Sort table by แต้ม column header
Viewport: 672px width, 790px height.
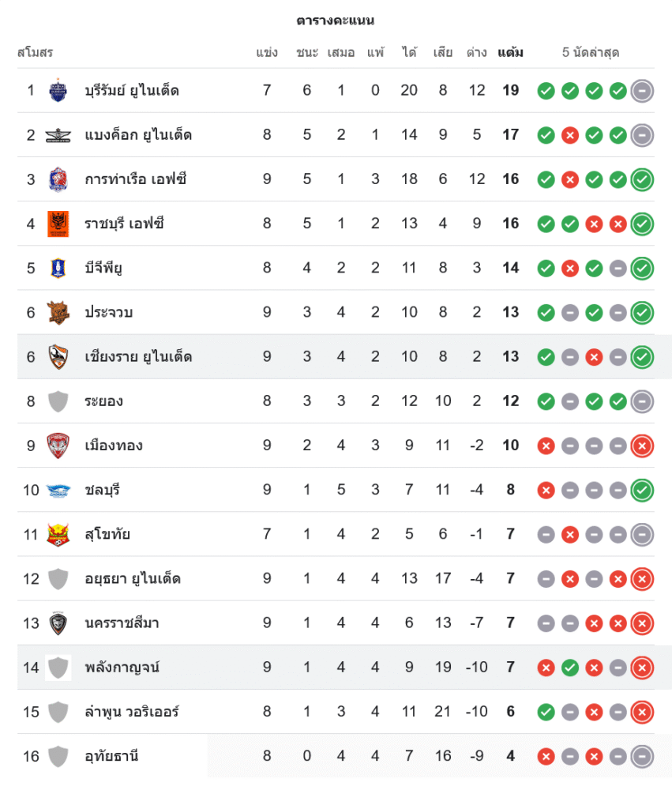(x=510, y=53)
